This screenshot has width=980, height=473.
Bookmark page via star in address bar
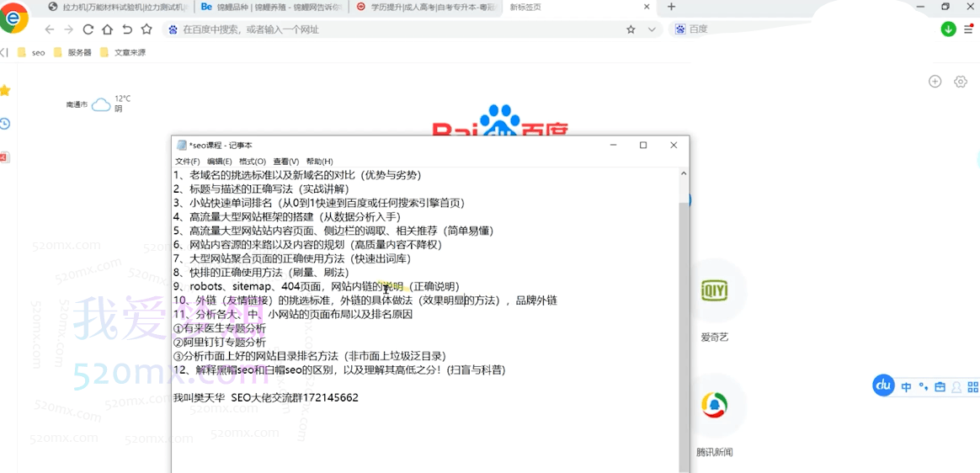coord(631,29)
